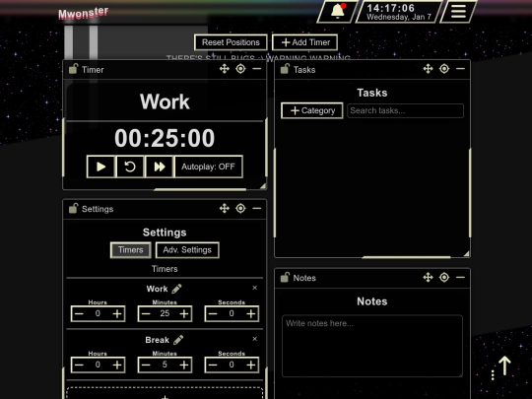The image size is (532, 399).
Task: Click Reset Positions button
Action: [231, 42]
